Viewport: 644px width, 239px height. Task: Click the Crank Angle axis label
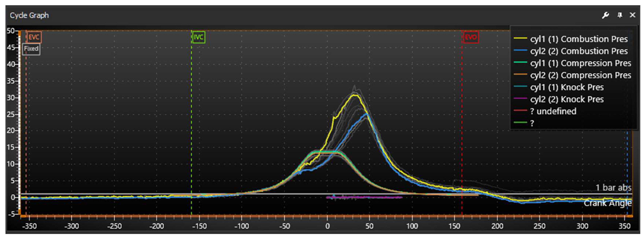(607, 203)
